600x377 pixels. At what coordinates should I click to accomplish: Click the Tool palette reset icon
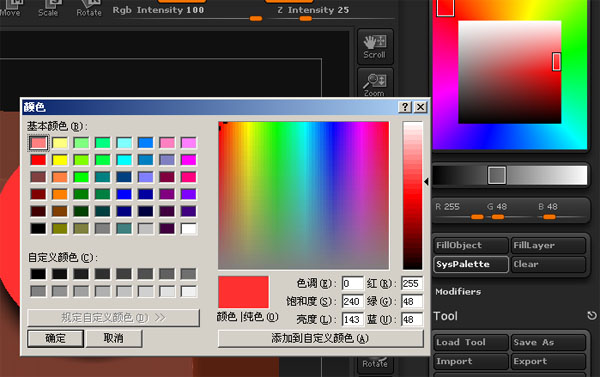[x=592, y=315]
